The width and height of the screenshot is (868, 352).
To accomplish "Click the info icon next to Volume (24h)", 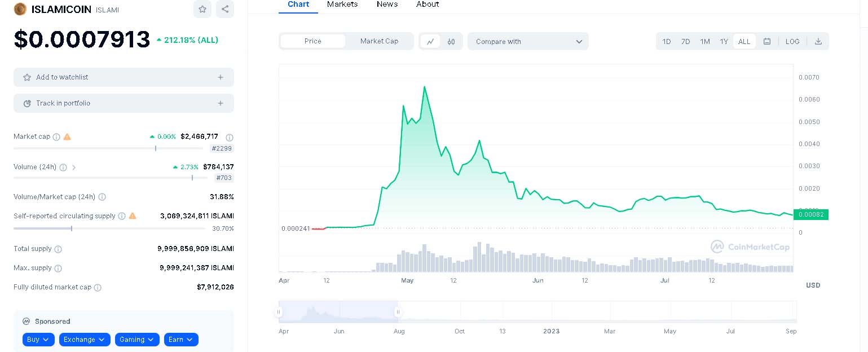I will pos(63,168).
